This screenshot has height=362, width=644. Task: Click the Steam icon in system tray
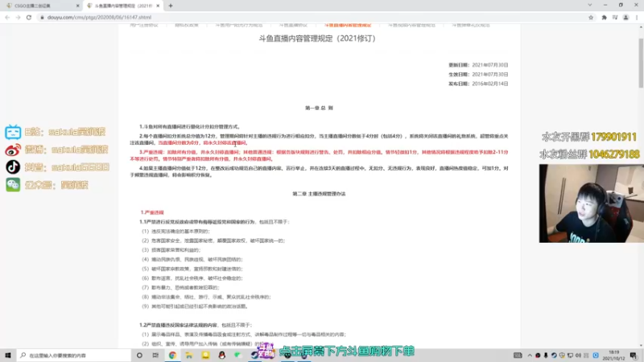point(554,356)
